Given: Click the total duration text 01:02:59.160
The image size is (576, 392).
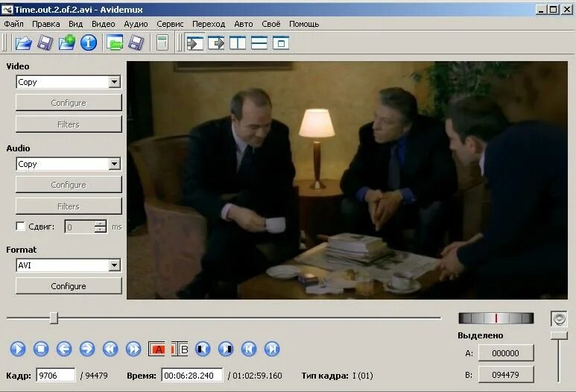Looking at the screenshot, I should click(257, 376).
